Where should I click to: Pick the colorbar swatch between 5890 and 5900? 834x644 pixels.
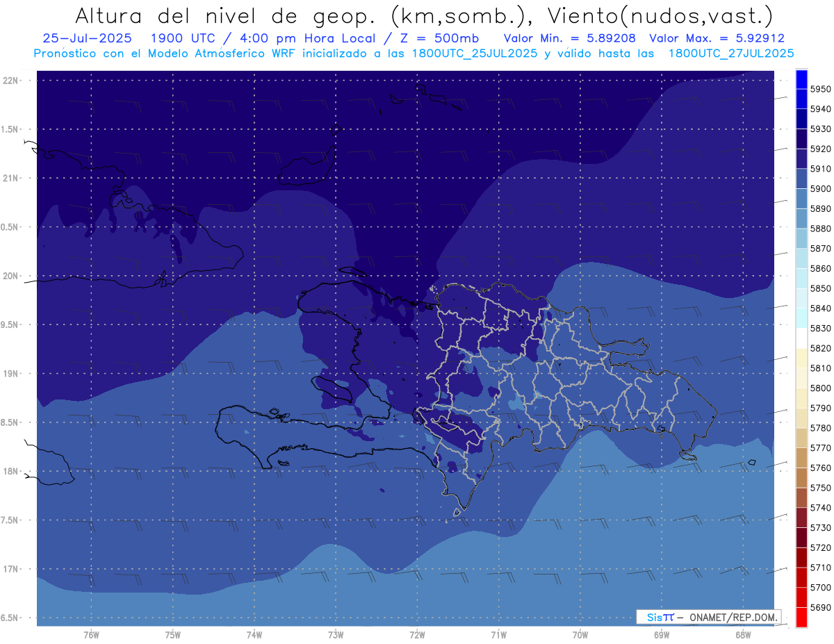coord(801,199)
